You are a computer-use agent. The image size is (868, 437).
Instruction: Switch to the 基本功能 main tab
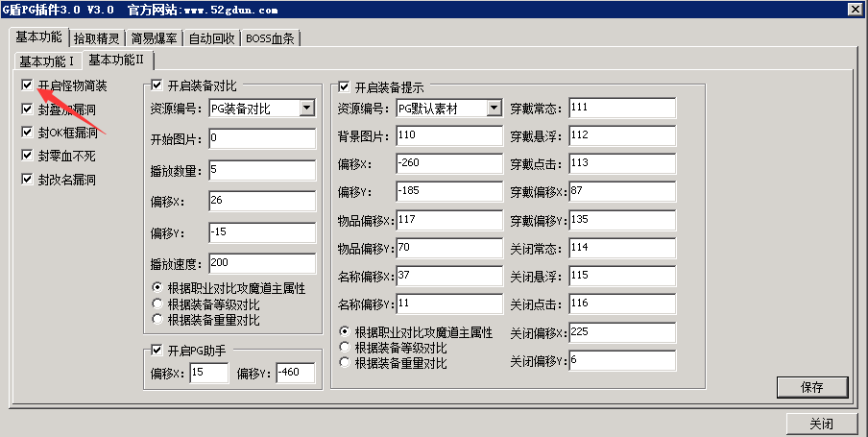pos(38,37)
